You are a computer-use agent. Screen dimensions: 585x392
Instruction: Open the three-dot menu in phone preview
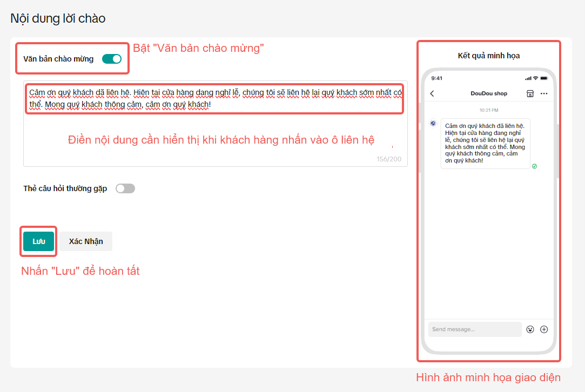544,93
